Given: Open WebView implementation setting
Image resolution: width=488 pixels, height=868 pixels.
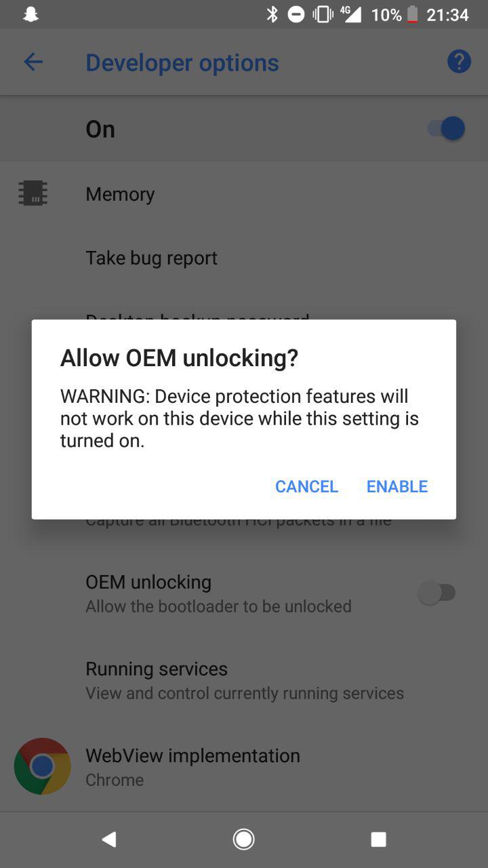Looking at the screenshot, I should click(x=244, y=767).
